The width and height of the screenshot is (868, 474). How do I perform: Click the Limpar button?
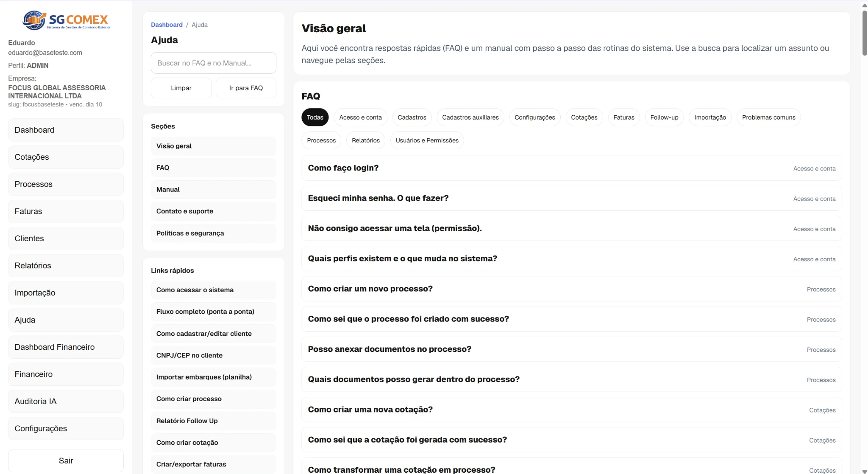click(x=181, y=88)
